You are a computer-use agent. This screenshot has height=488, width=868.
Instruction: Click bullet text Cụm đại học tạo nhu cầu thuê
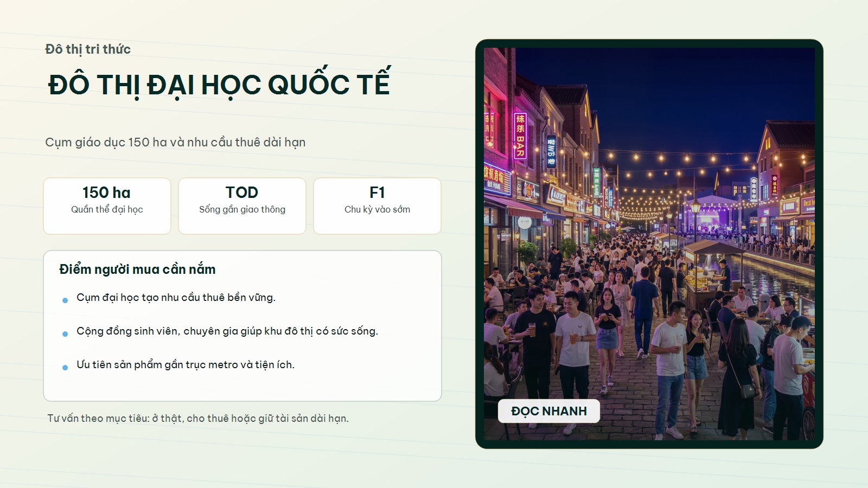click(x=176, y=297)
